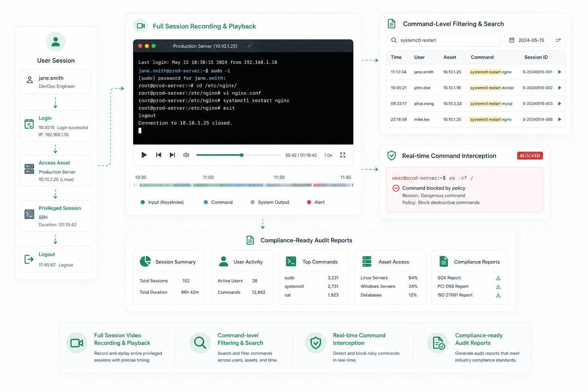Click the 11:00 timeline label
The width and height of the screenshot is (588, 392).
click(x=208, y=177)
